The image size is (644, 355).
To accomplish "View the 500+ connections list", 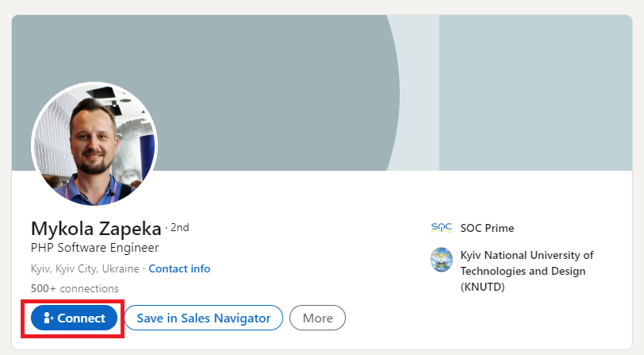I will [75, 288].
